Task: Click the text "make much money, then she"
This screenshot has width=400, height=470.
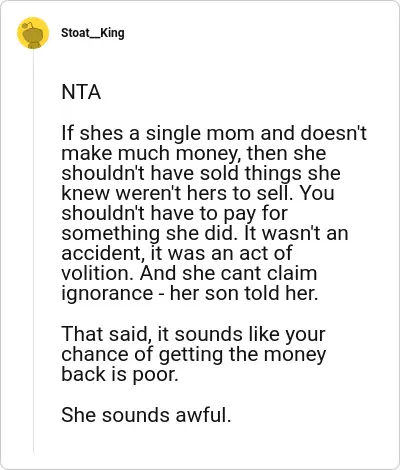Action: (194, 153)
